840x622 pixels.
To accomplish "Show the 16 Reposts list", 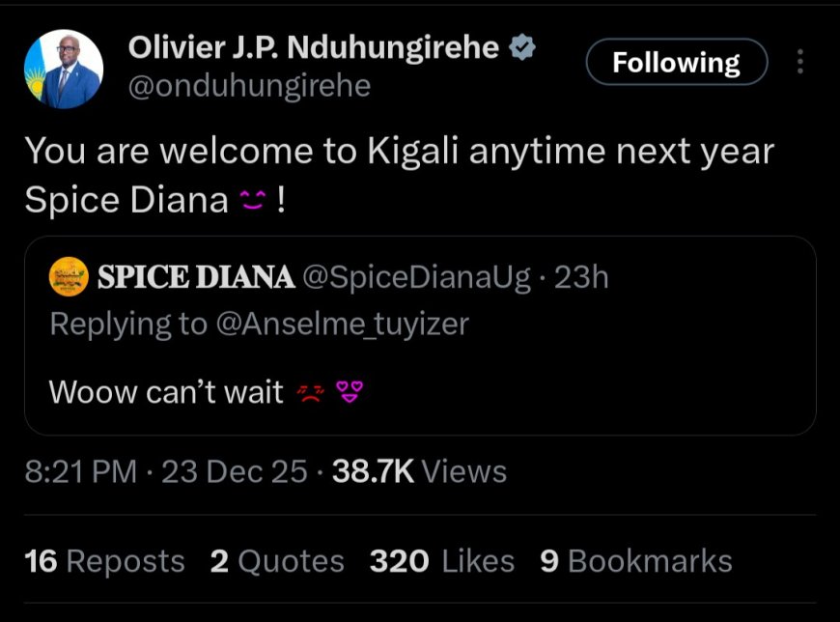I will (x=104, y=561).
